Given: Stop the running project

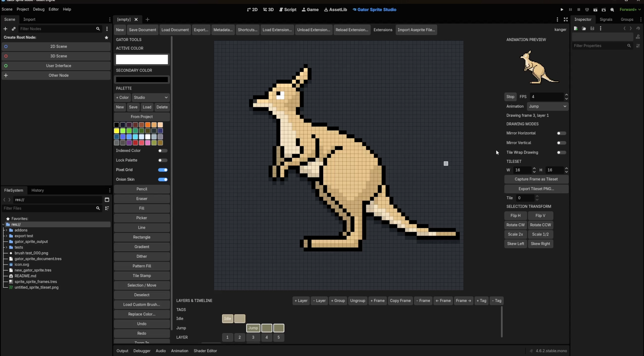Looking at the screenshot, I should coord(579,10).
